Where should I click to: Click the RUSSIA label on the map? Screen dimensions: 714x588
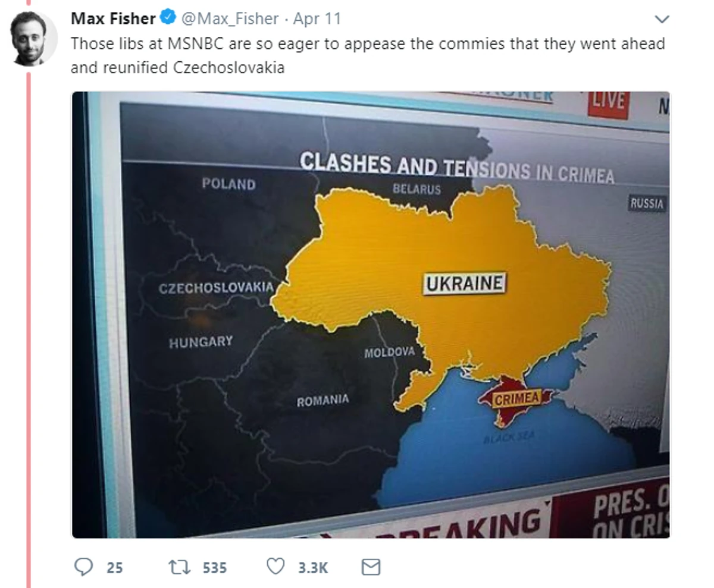click(x=647, y=203)
